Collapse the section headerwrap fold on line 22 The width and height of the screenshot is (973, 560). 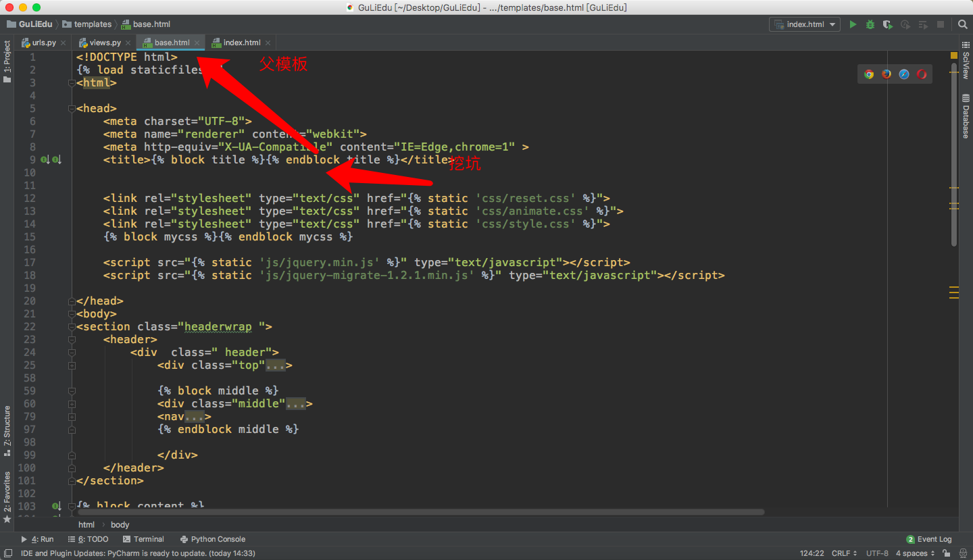(72, 327)
